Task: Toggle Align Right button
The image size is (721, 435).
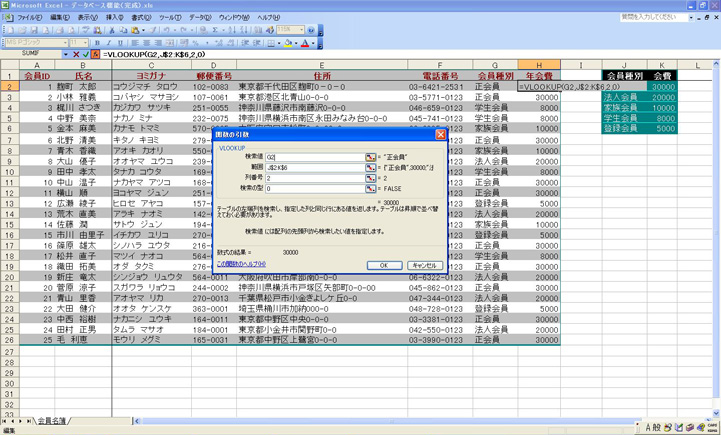Action: 158,43
